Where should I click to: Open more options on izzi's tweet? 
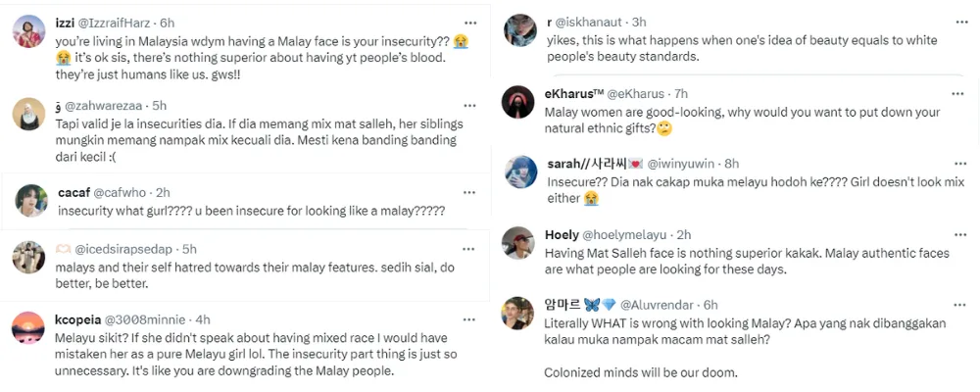[471, 22]
